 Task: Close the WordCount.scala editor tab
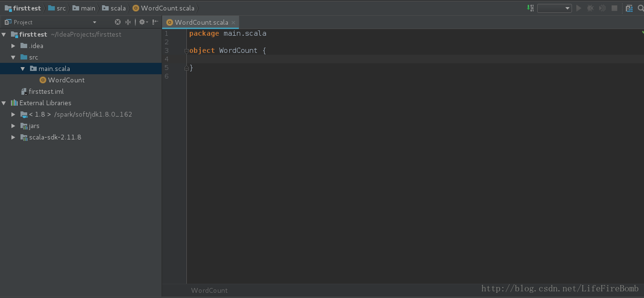point(233,22)
